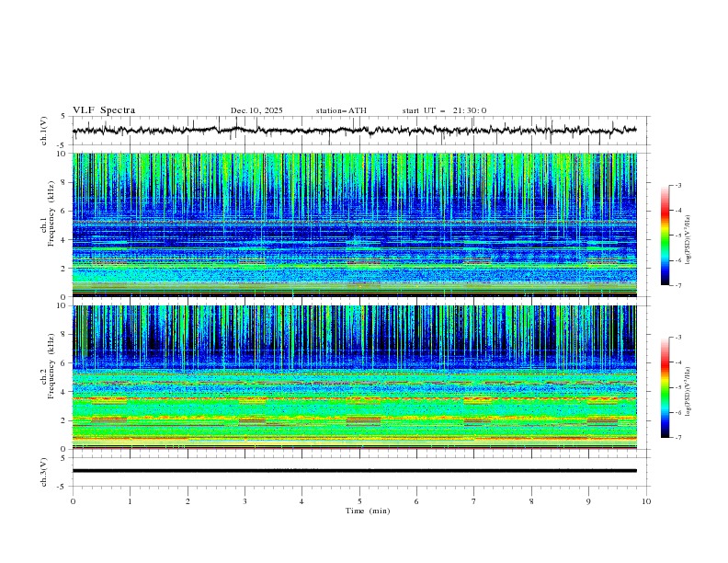Screen dimensions: 728x563
Task: Click the 'ch.3(V)' axis label
Action: click(x=44, y=472)
